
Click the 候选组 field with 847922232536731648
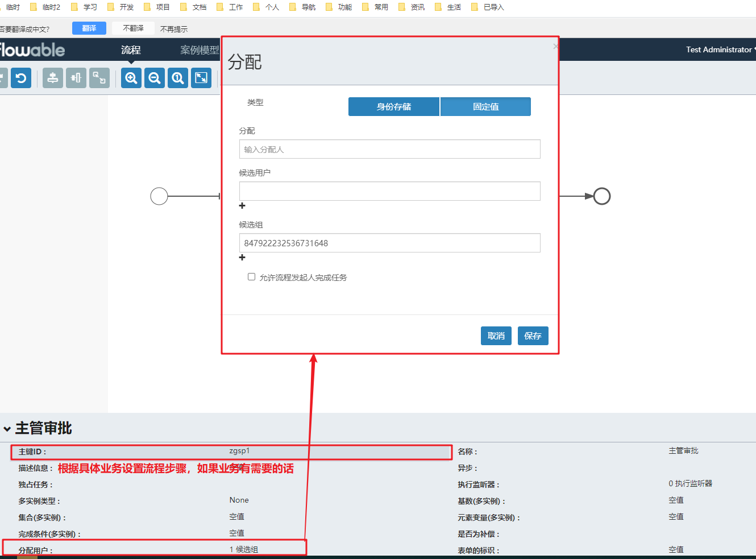click(390, 243)
